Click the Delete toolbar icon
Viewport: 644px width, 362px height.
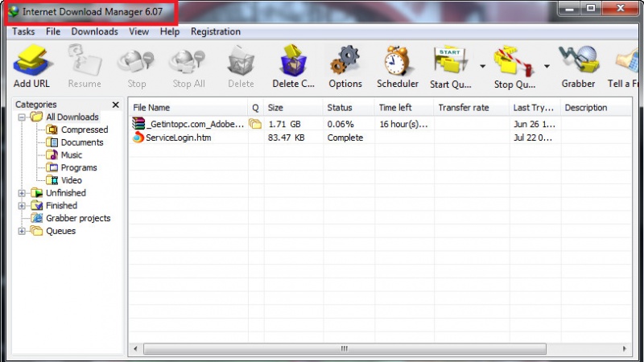coord(241,62)
